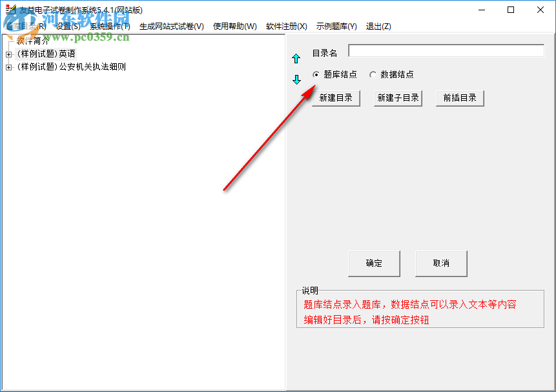
Task: Click the 新建目录 button
Action: click(x=335, y=98)
